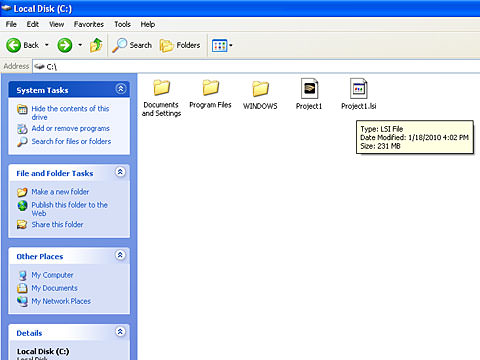Screen dimensions: 480x360
Task: Collapse the File and Folder Tasks panel
Action: tap(120, 172)
